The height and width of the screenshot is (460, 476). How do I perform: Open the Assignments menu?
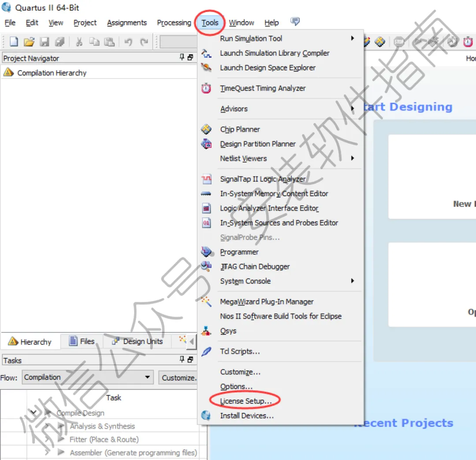coord(127,23)
